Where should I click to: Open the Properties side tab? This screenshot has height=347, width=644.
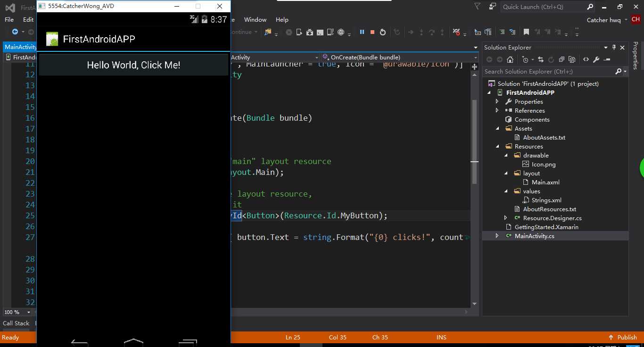coord(636,56)
